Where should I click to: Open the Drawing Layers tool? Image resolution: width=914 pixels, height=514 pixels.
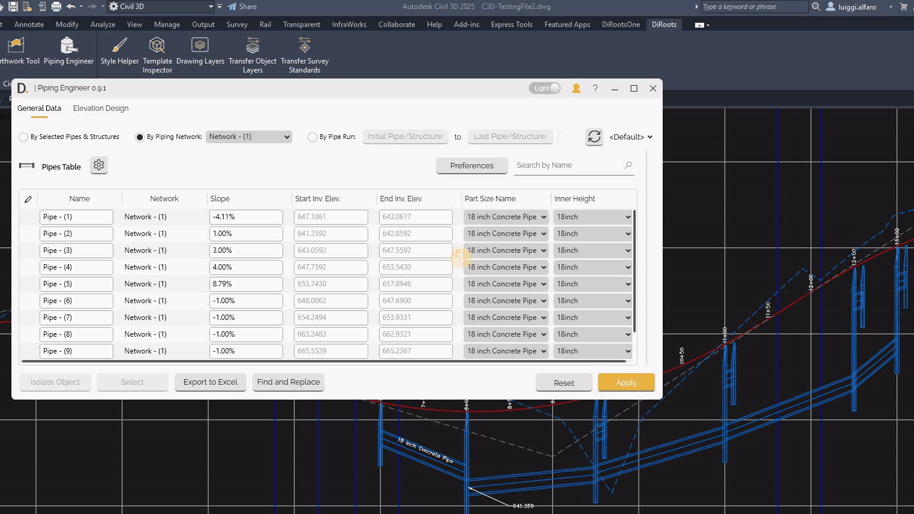[x=200, y=50]
